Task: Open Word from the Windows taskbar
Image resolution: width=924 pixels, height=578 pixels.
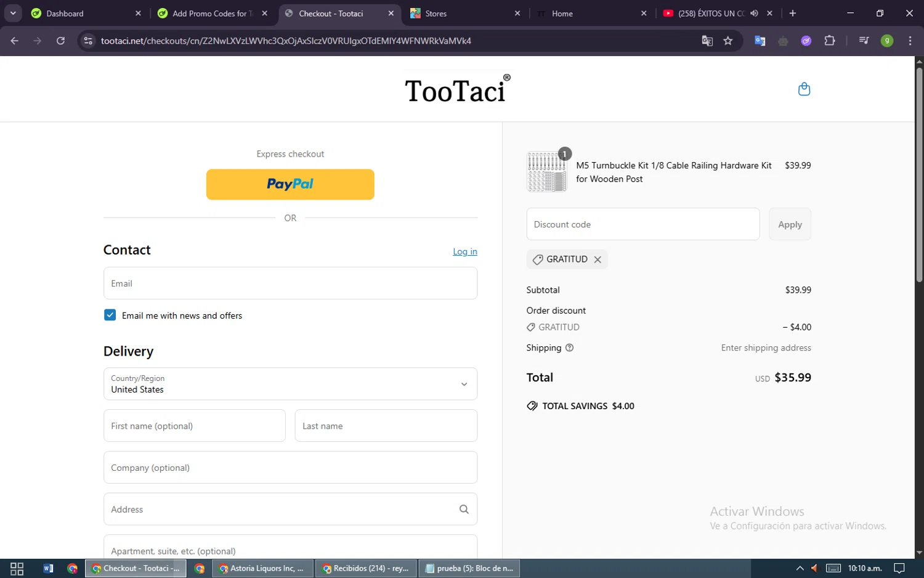Action: [x=48, y=568]
